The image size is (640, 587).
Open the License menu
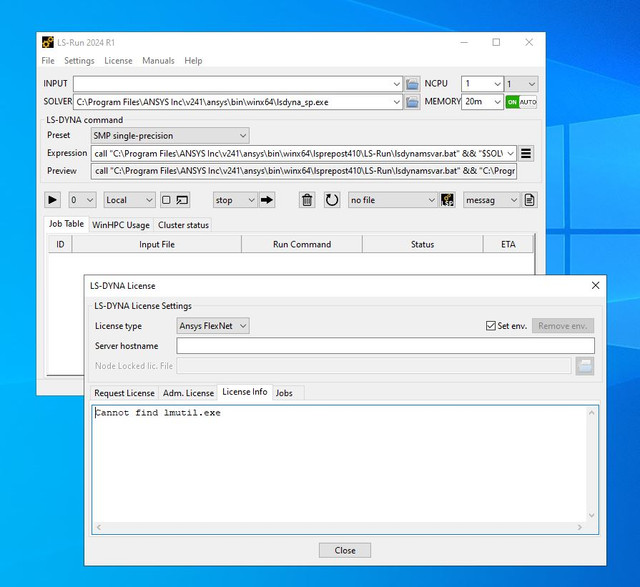coord(118,61)
